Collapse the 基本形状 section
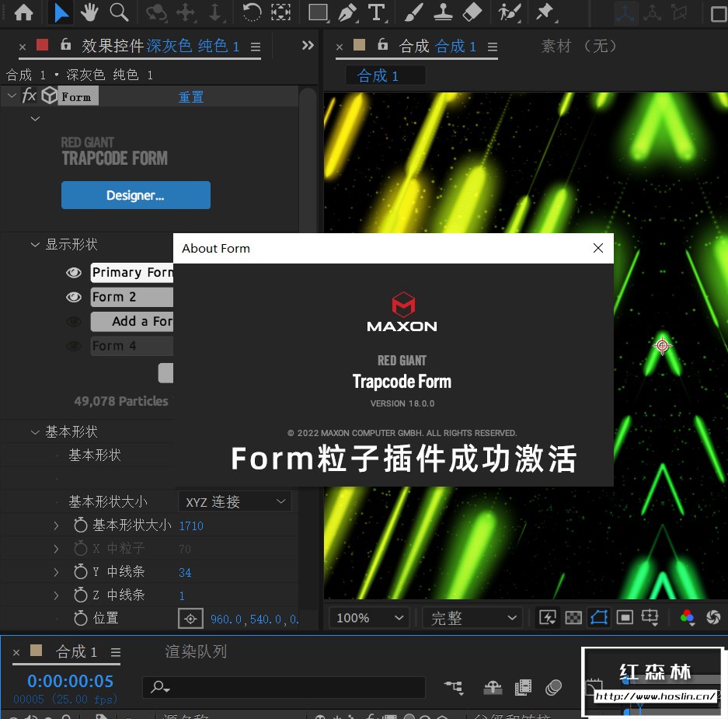 click(35, 432)
